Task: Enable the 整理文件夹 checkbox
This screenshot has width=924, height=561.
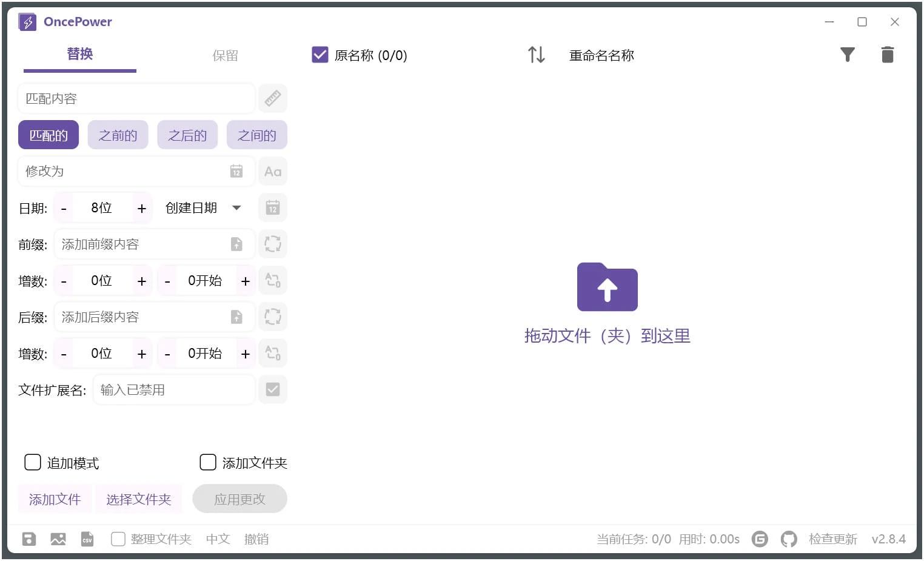Action: 118,539
